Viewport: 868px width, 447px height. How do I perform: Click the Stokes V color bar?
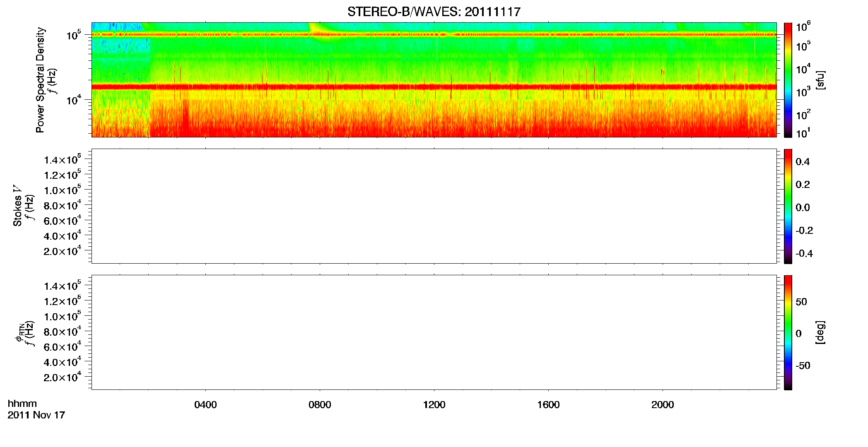(788, 206)
